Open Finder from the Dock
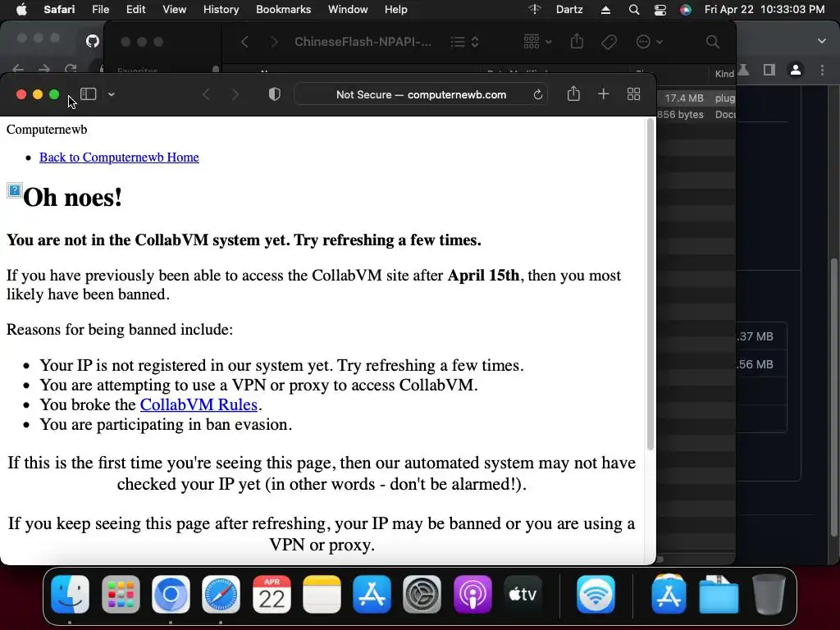 (x=71, y=594)
